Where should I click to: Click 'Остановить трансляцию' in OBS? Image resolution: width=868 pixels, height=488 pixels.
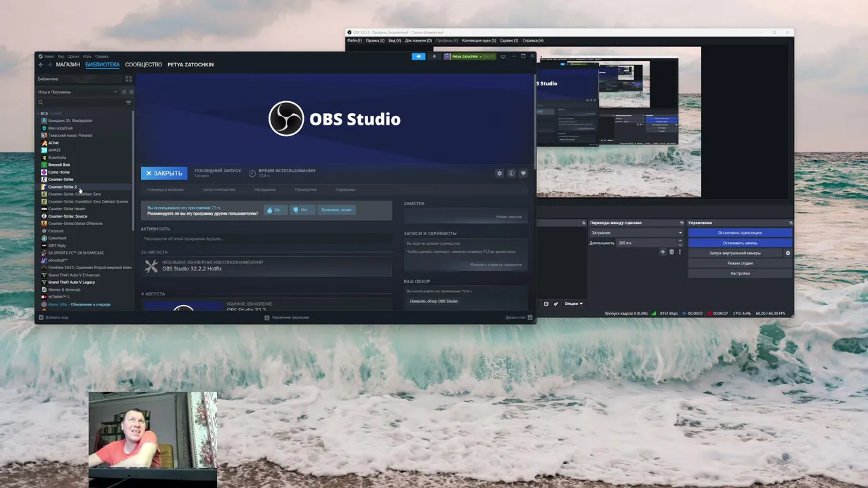coord(740,232)
